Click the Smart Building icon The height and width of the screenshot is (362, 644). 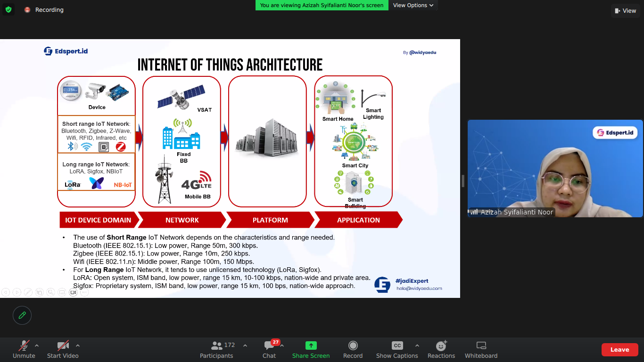tap(354, 183)
